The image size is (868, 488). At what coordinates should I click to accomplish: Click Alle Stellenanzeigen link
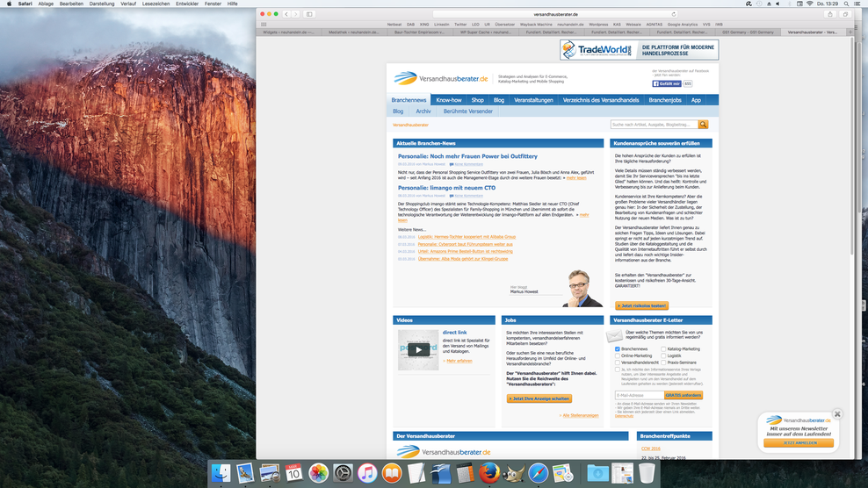[x=580, y=415]
